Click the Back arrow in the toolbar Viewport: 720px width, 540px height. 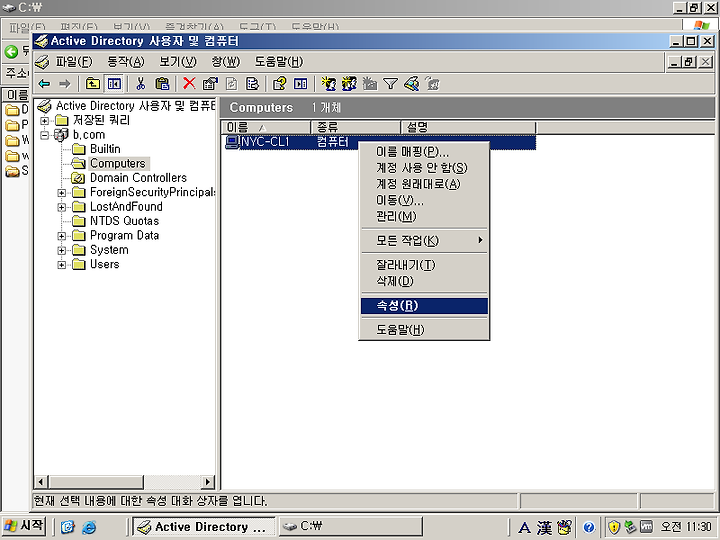45,84
